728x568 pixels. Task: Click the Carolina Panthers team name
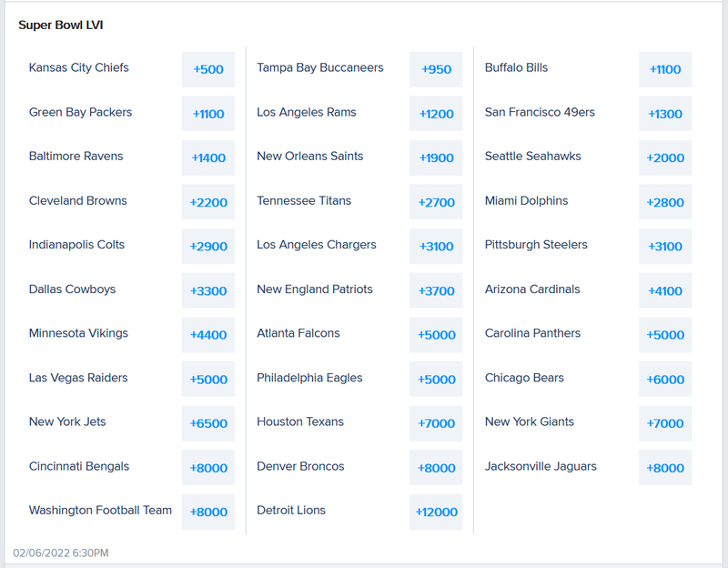pos(532,333)
